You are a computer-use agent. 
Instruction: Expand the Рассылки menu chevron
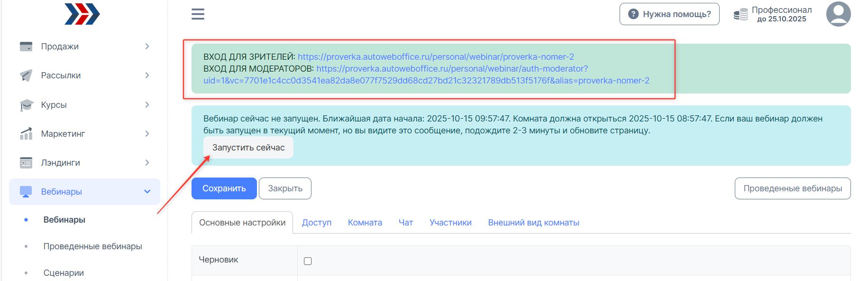[x=147, y=75]
